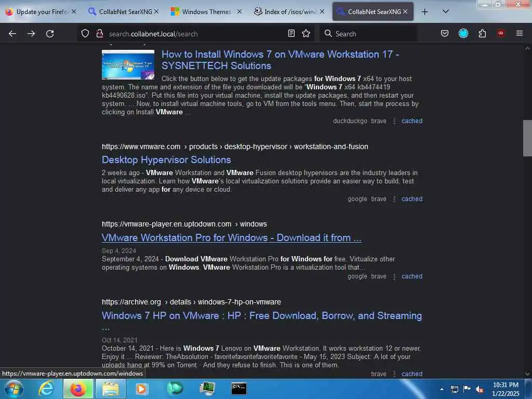
Task: Go forward one page
Action: [31, 34]
